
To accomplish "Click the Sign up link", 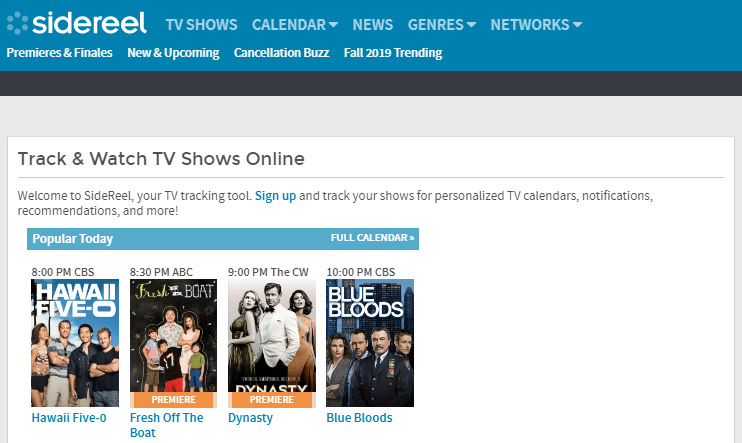I will pos(275,195).
